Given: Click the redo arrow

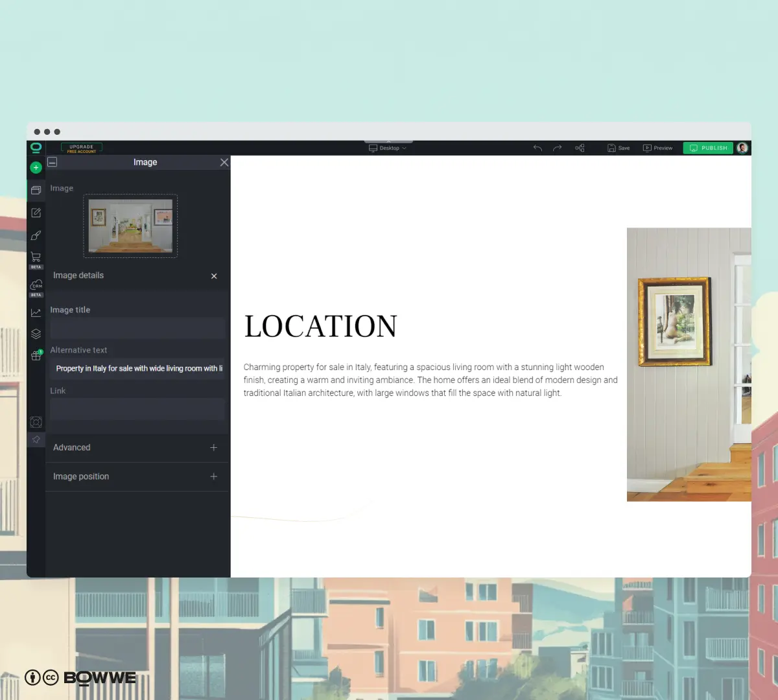Looking at the screenshot, I should tap(558, 148).
